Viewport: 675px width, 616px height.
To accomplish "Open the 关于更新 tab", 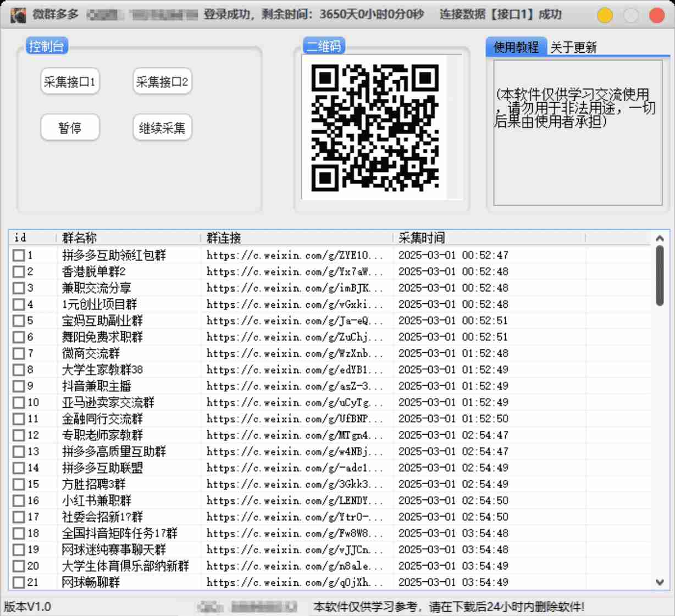I will click(573, 47).
